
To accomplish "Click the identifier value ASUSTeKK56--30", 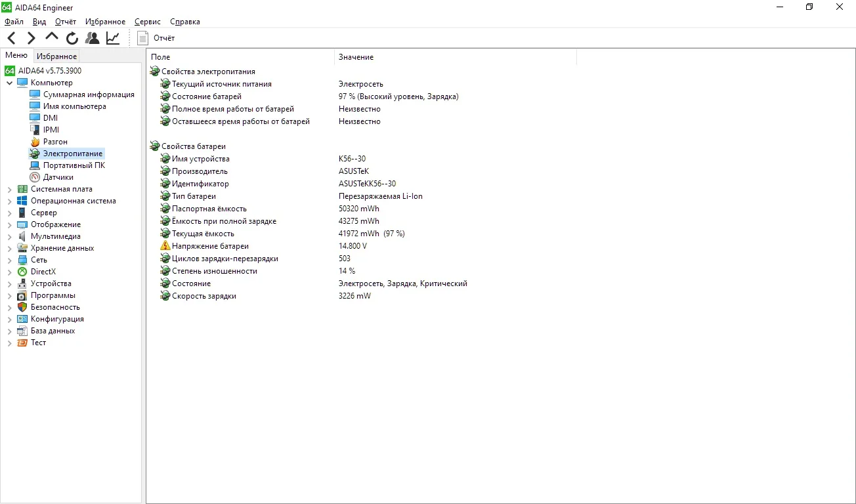I will pyautogui.click(x=367, y=184).
